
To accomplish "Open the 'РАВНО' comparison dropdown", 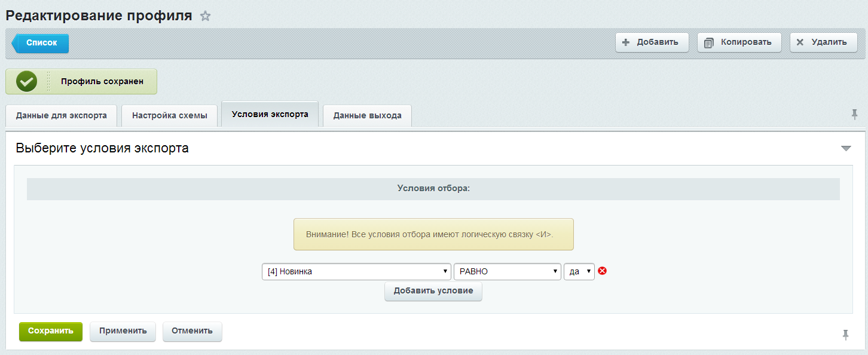I will tap(507, 272).
